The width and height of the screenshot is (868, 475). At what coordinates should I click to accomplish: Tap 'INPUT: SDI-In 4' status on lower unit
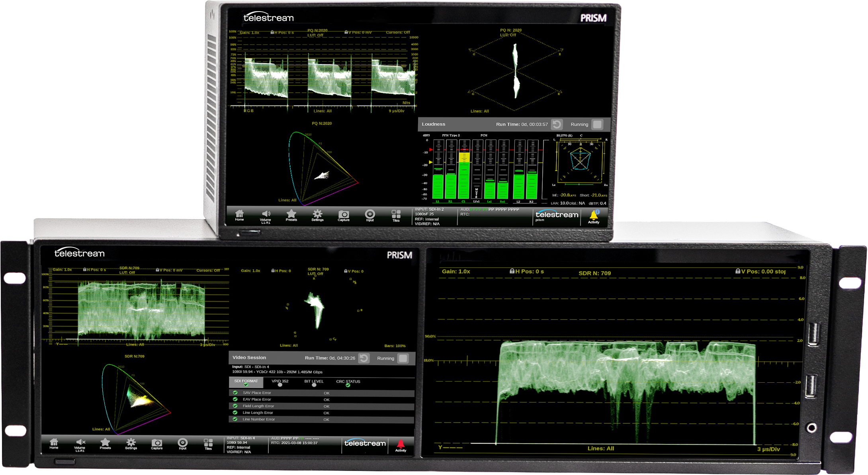(x=241, y=438)
